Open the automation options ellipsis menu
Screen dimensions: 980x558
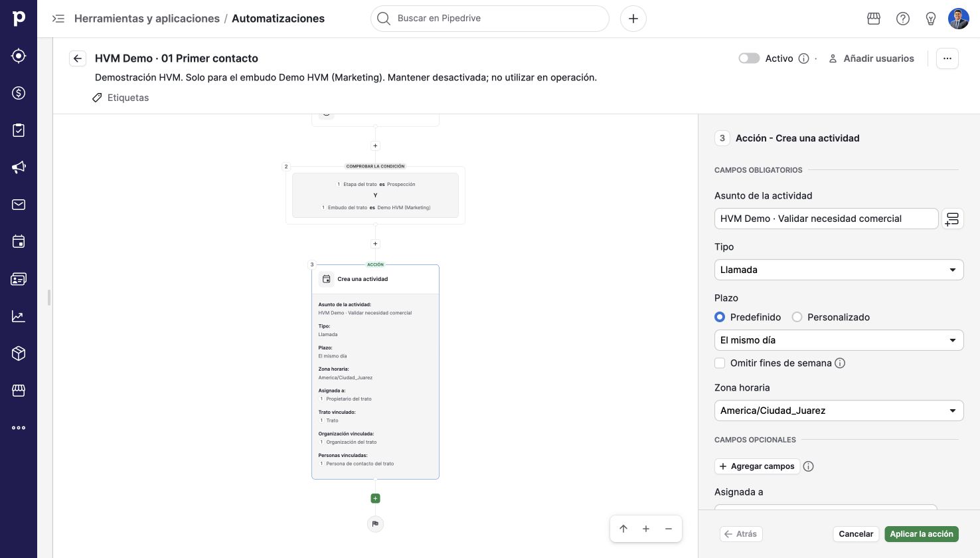click(x=947, y=58)
